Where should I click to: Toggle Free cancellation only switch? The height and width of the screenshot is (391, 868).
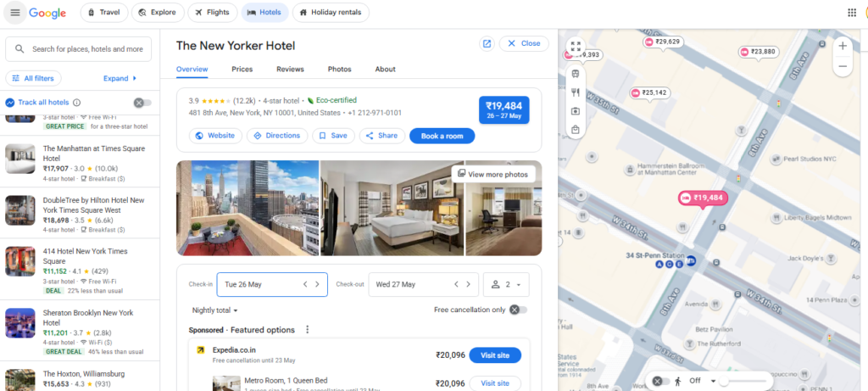tap(518, 310)
